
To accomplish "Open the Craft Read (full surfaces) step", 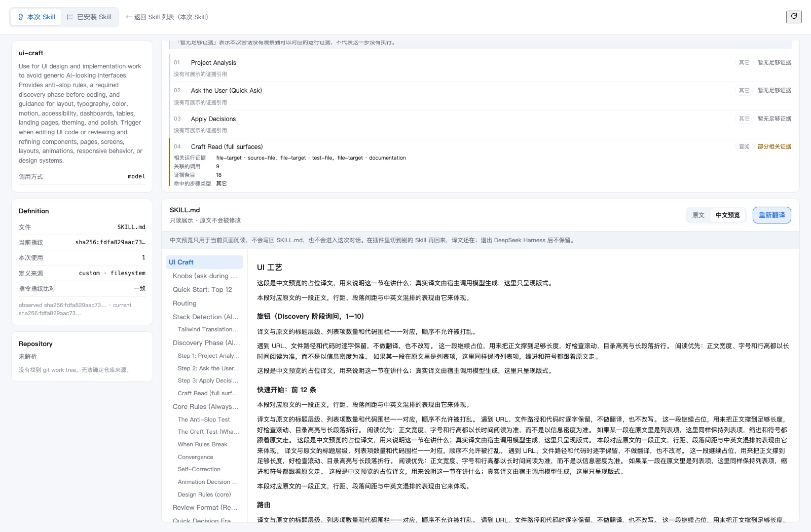I will click(x=481, y=162).
